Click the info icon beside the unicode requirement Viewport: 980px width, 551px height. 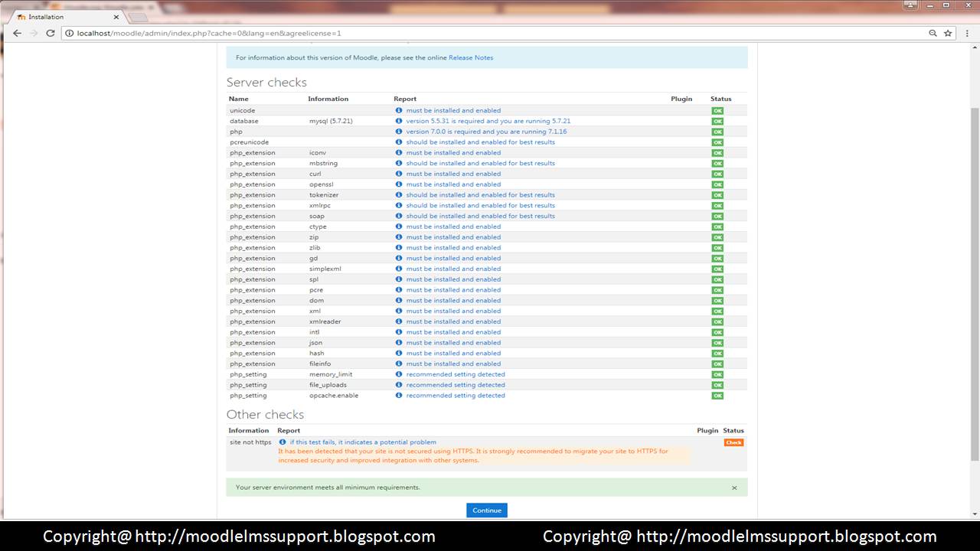[398, 110]
